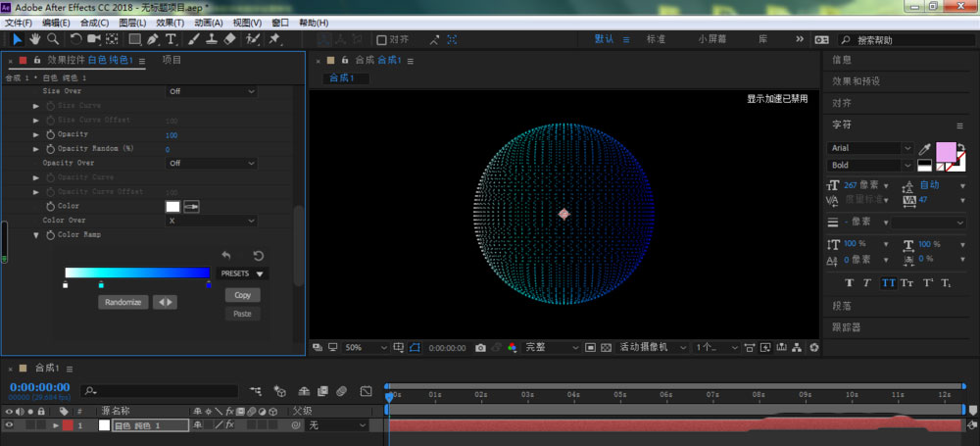Select the Hand tool
980x446 pixels.
click(35, 39)
